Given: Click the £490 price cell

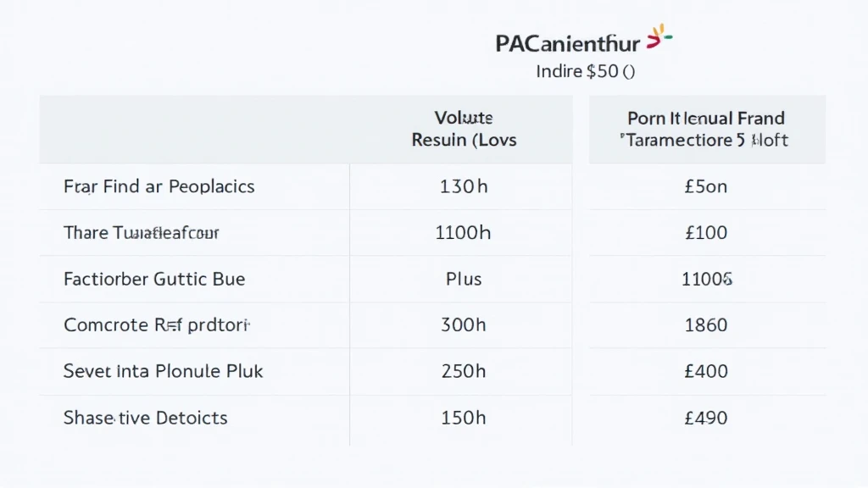Looking at the screenshot, I should 706,418.
